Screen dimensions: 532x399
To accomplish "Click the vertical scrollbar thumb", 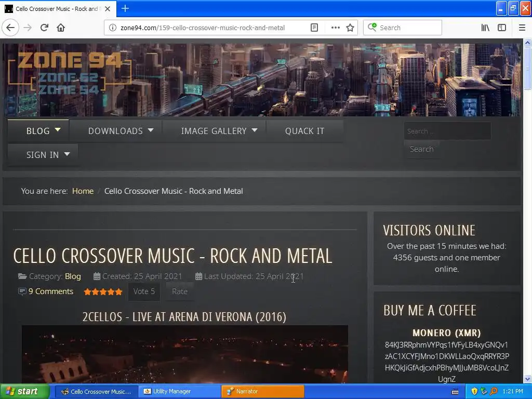I will (527, 68).
